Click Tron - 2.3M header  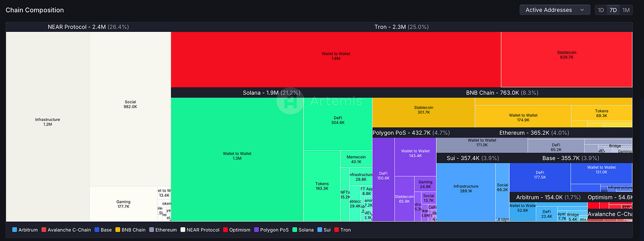tap(402, 27)
